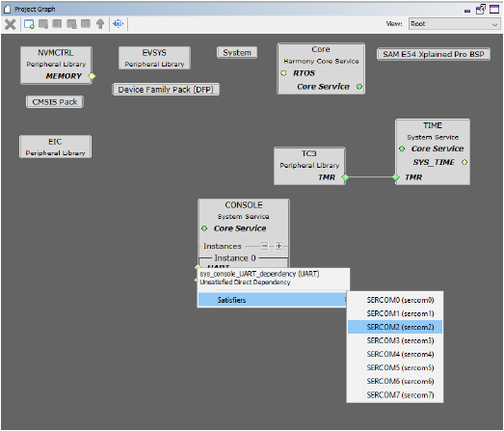Click the SYS_TIME yellow circle on TIME
The width and height of the screenshot is (504, 431).
tap(464, 162)
